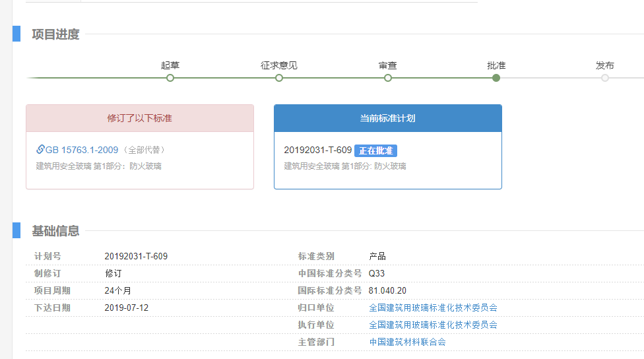This screenshot has height=359, width=644.
Task: Open the GB 15763.1-2009 standard link
Action: point(82,150)
